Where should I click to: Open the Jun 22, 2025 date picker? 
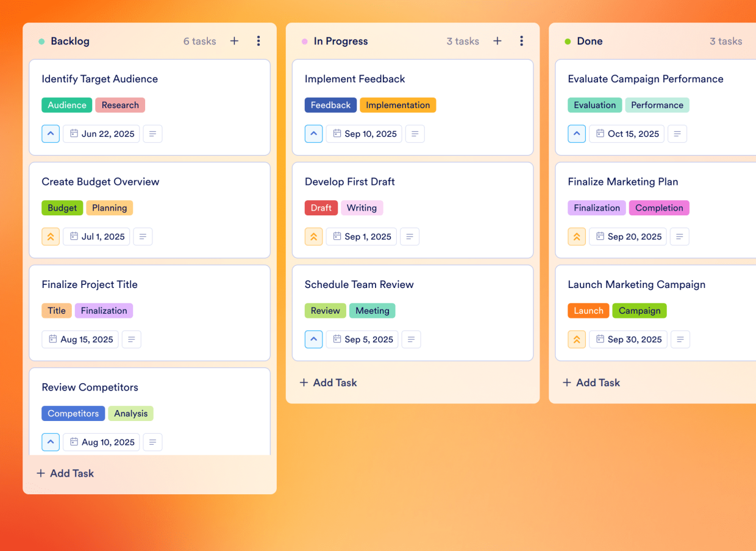[x=101, y=134]
